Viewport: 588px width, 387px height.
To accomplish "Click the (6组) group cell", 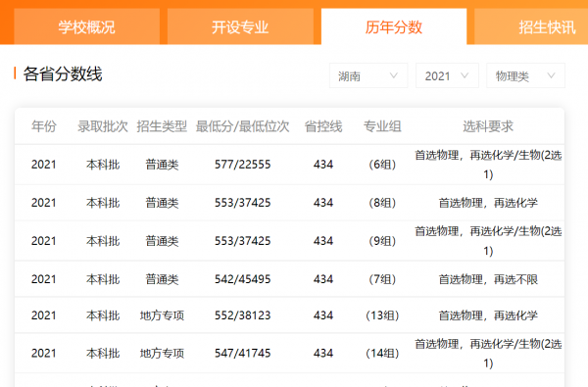I will pos(382,165).
